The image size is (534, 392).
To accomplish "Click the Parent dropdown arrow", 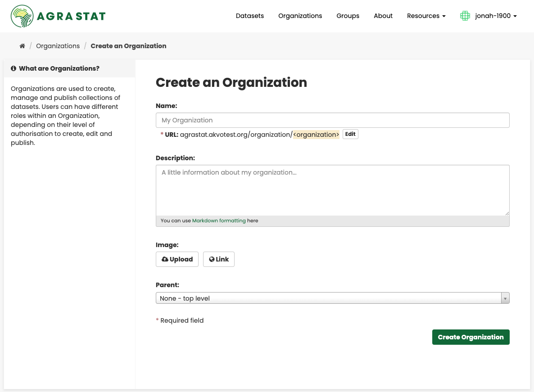I will tap(505, 298).
